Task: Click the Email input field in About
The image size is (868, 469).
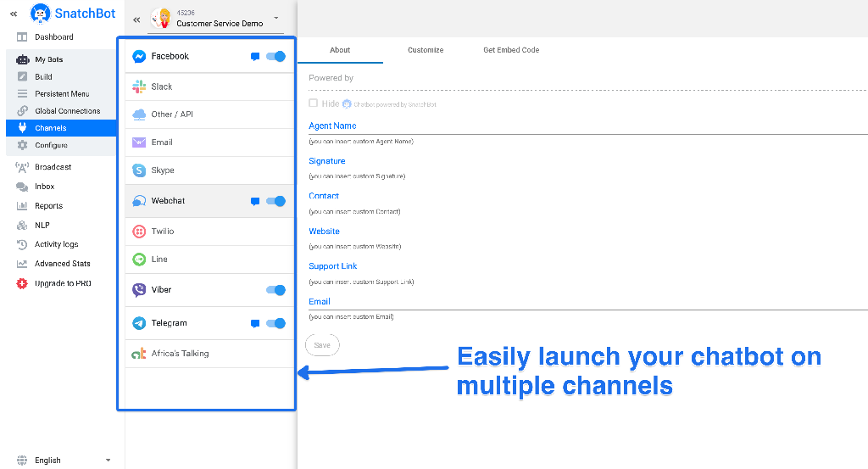Action: (x=588, y=302)
